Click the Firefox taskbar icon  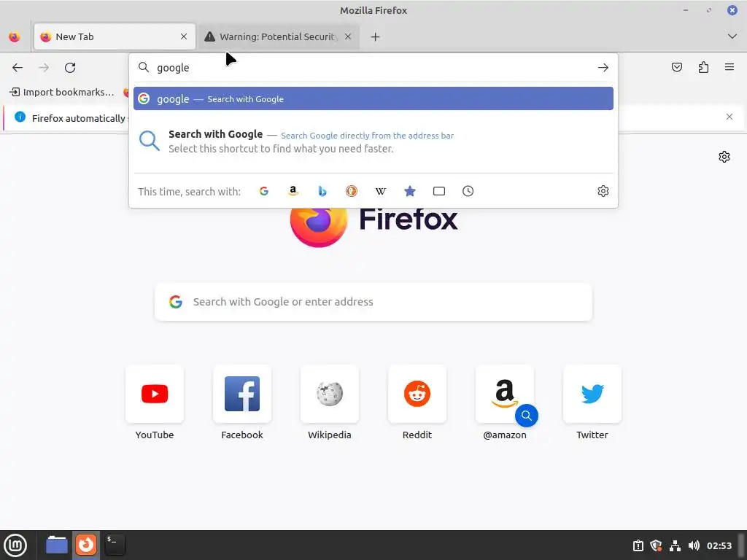click(86, 545)
